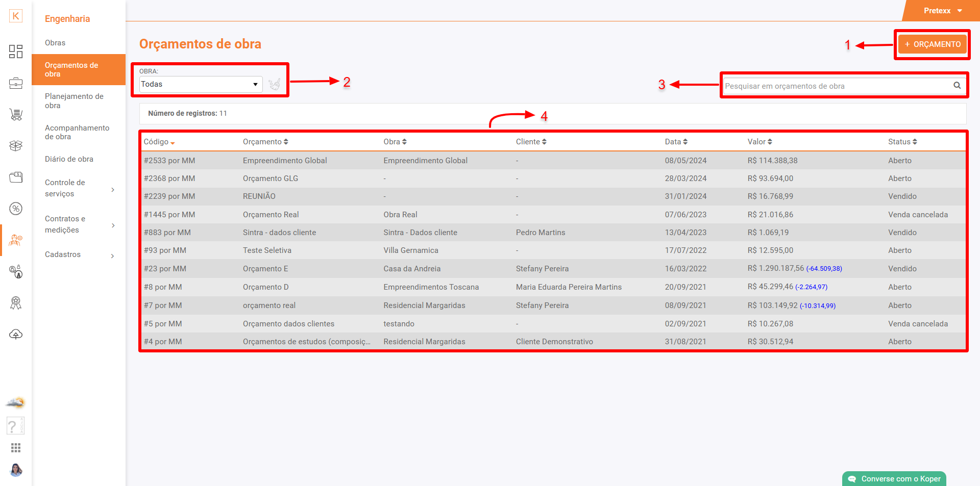Click the search magnifier icon
The width and height of the screenshot is (980, 486).
tap(957, 86)
